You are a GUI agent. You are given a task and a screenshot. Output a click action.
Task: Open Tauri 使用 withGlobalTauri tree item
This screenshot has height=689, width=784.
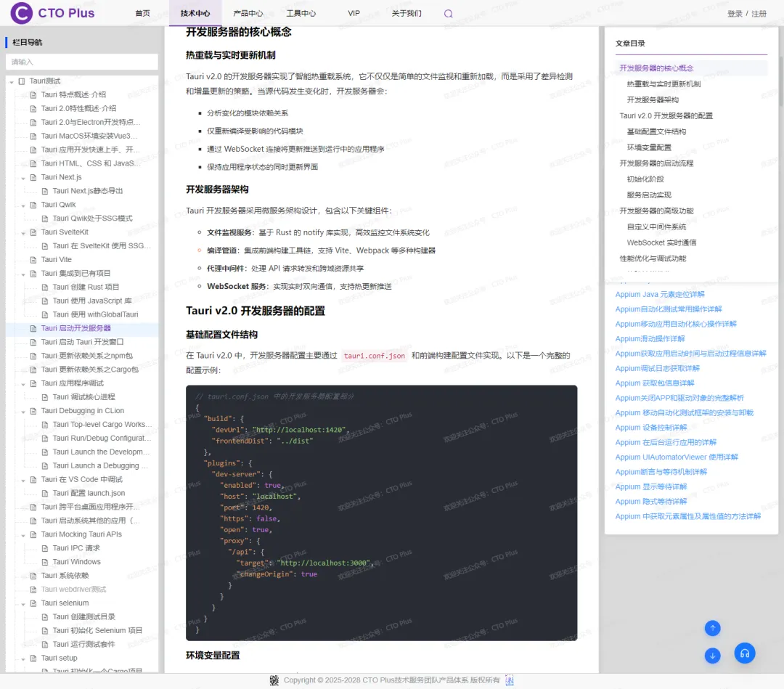(95, 314)
